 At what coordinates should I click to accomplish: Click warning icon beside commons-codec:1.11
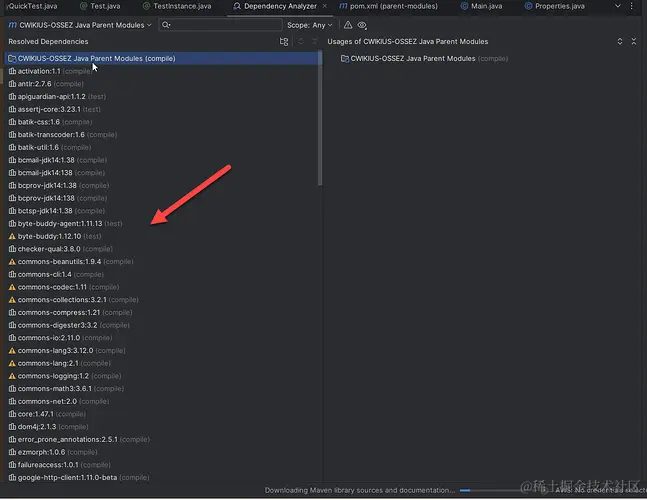pos(12,287)
